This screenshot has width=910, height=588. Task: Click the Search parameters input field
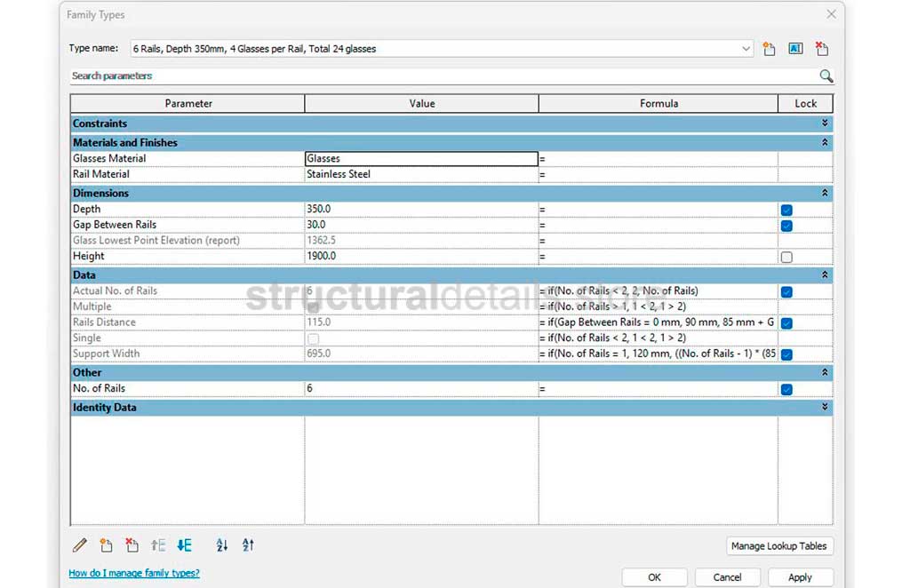pyautogui.click(x=440, y=76)
